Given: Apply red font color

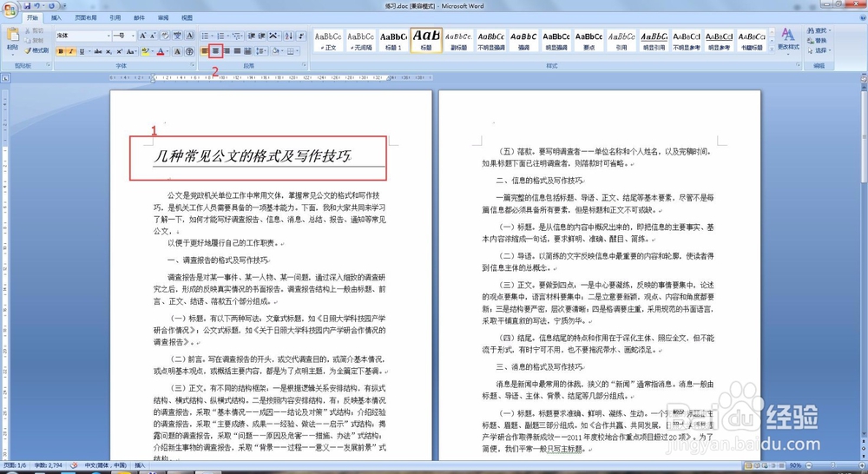Looking at the screenshot, I should pos(161,51).
